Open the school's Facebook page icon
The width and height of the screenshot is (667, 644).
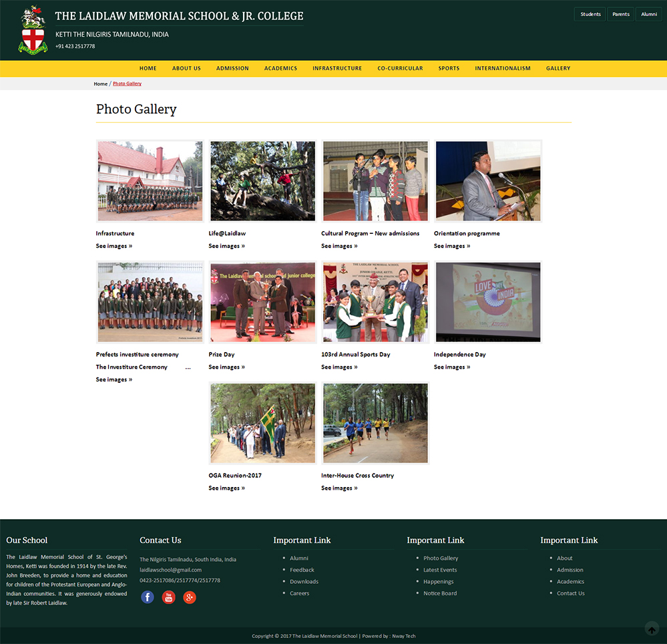[148, 597]
